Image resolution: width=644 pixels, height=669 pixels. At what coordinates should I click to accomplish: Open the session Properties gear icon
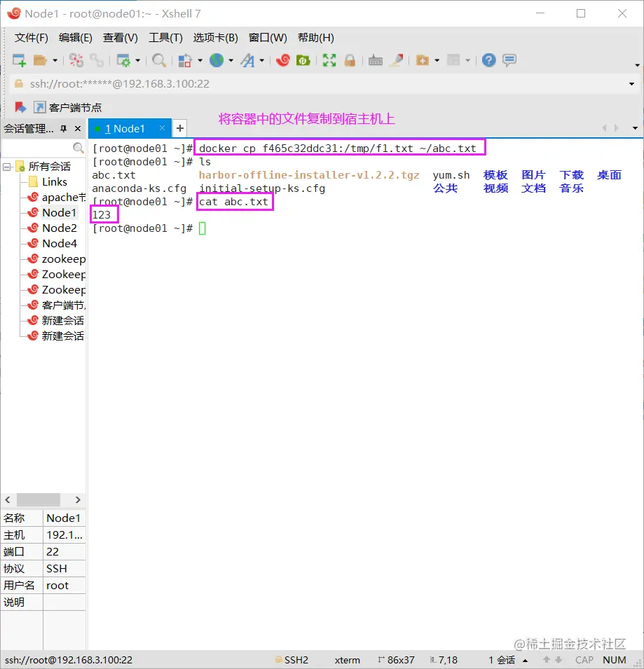(123, 60)
